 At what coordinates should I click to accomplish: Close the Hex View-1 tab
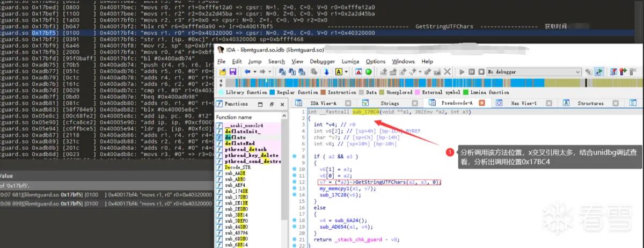pos(549,103)
